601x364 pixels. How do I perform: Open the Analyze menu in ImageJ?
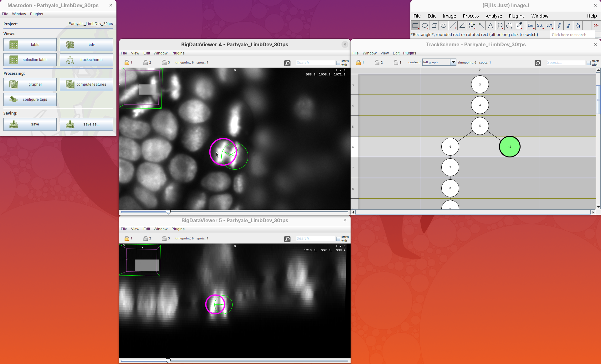pyautogui.click(x=494, y=16)
